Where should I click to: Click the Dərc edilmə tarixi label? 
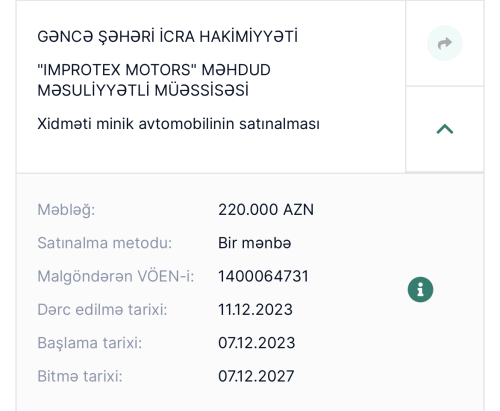click(x=102, y=310)
